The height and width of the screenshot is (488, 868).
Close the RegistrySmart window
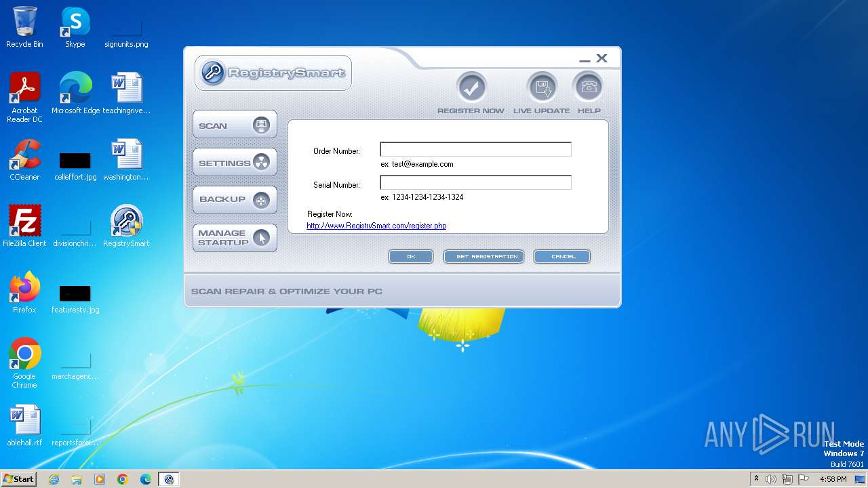601,59
